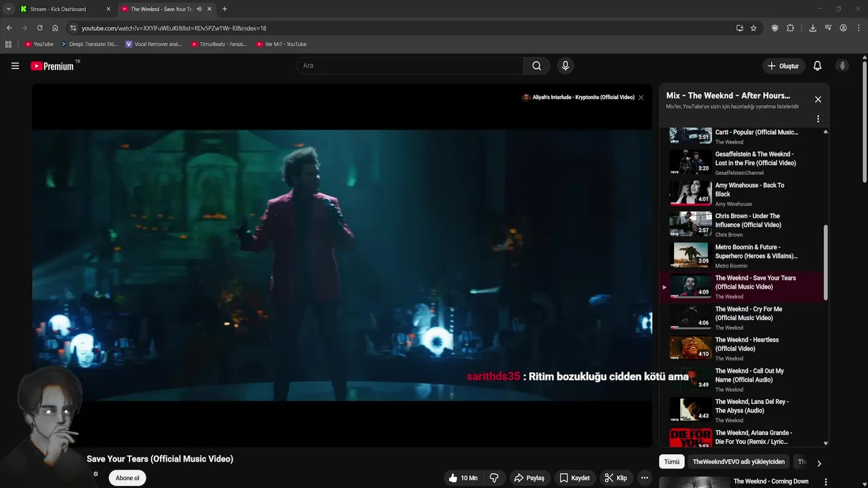Open the Brave shields icon
The height and width of the screenshot is (488, 868).
tap(775, 28)
